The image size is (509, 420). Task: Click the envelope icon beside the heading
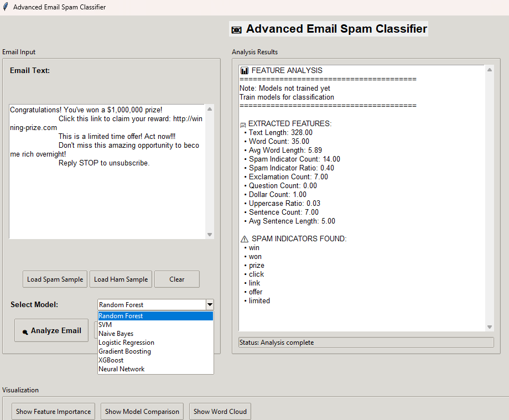tap(236, 30)
